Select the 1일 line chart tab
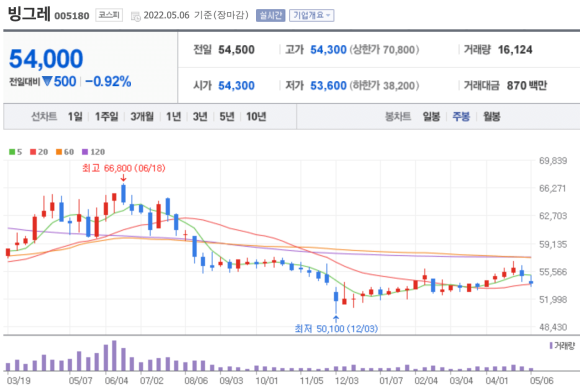 pyautogui.click(x=75, y=116)
